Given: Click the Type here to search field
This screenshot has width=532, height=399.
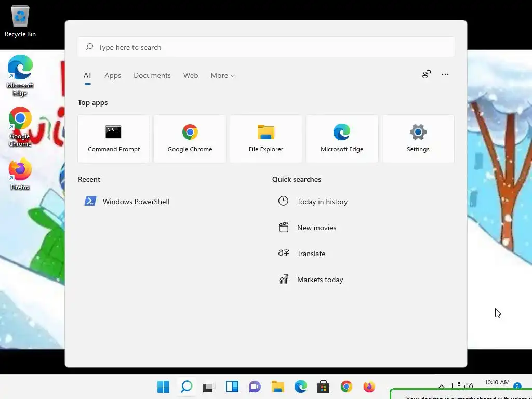Looking at the screenshot, I should pyautogui.click(x=266, y=47).
